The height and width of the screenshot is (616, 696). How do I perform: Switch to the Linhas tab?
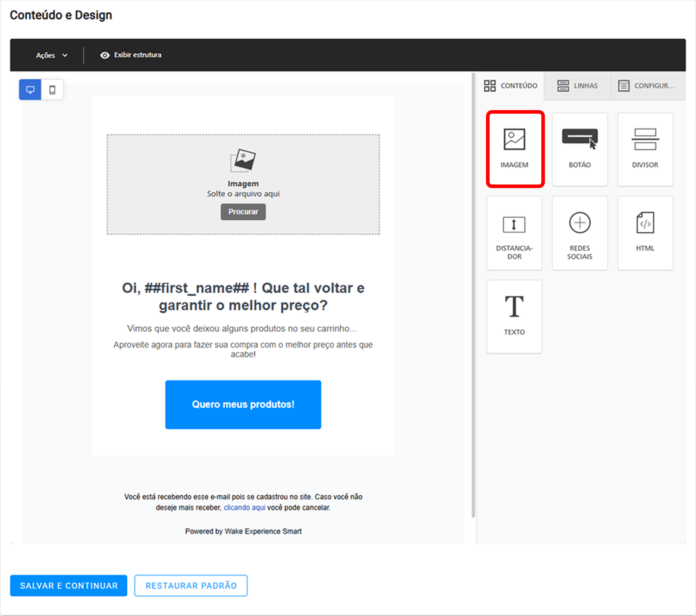point(578,86)
